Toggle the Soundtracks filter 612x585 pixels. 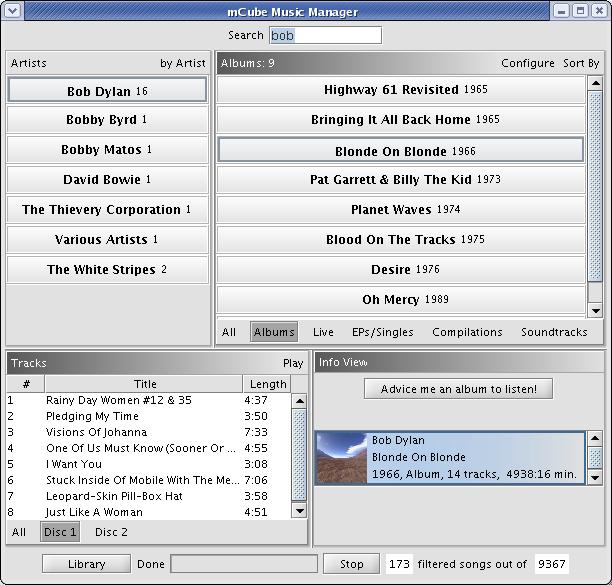[x=554, y=332]
